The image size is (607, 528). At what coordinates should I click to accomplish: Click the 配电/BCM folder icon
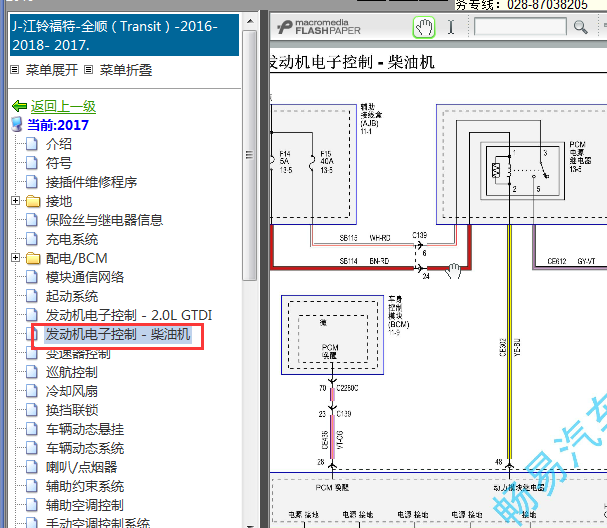[x=33, y=258]
